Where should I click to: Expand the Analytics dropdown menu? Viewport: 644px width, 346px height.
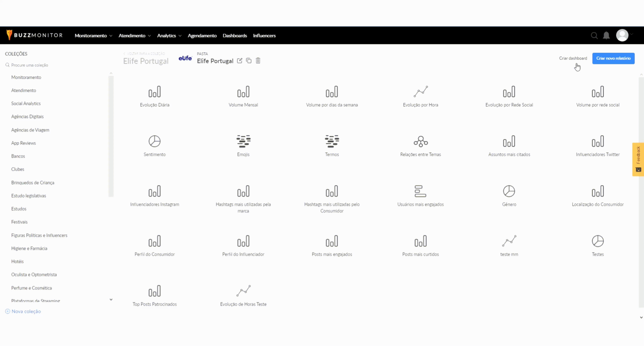169,36
